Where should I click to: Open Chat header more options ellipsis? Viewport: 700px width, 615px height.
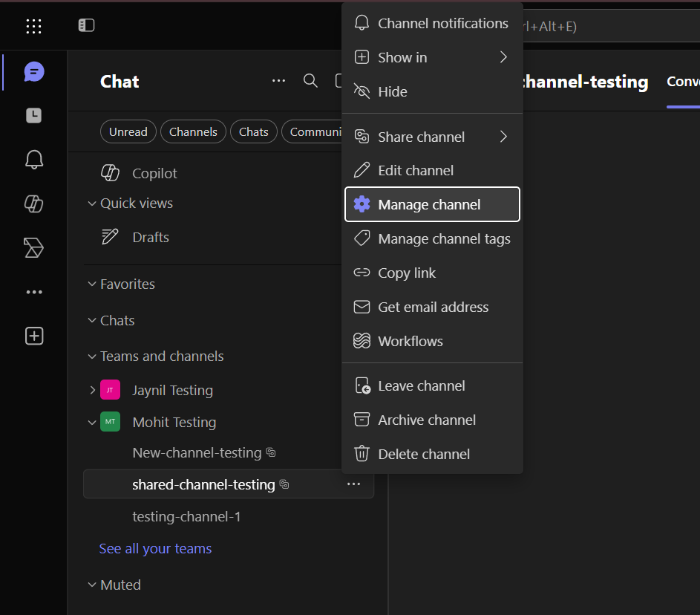(x=278, y=81)
